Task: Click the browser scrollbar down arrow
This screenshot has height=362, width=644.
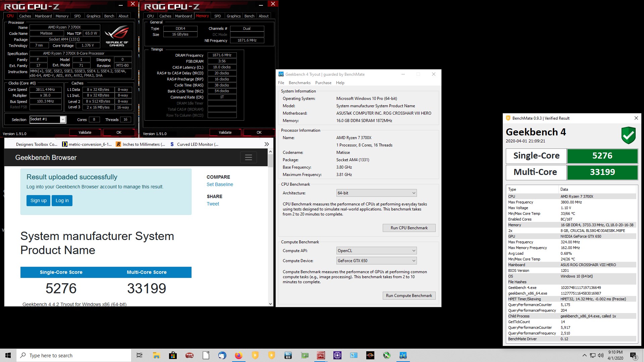Action: coord(270,304)
